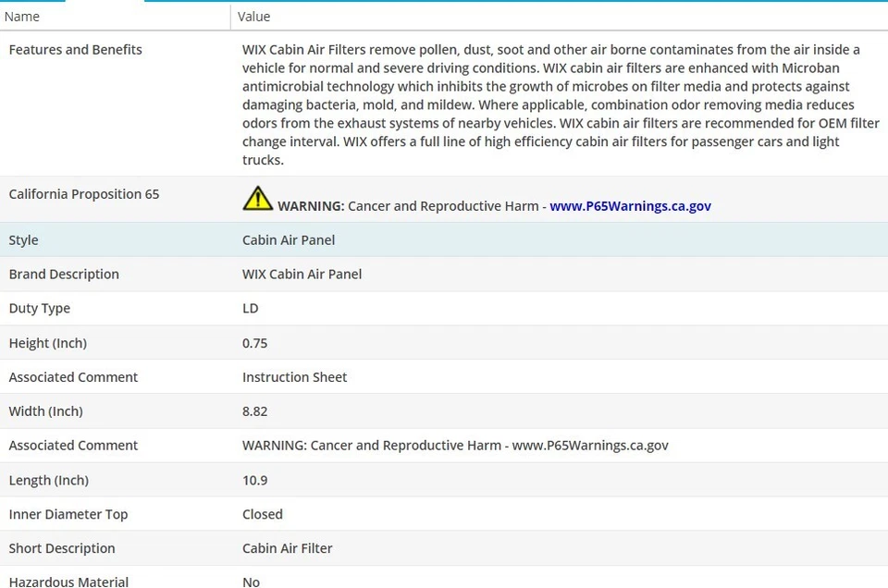Open the www.P65Warnings.ca.gov link
888x588 pixels.
coord(630,206)
